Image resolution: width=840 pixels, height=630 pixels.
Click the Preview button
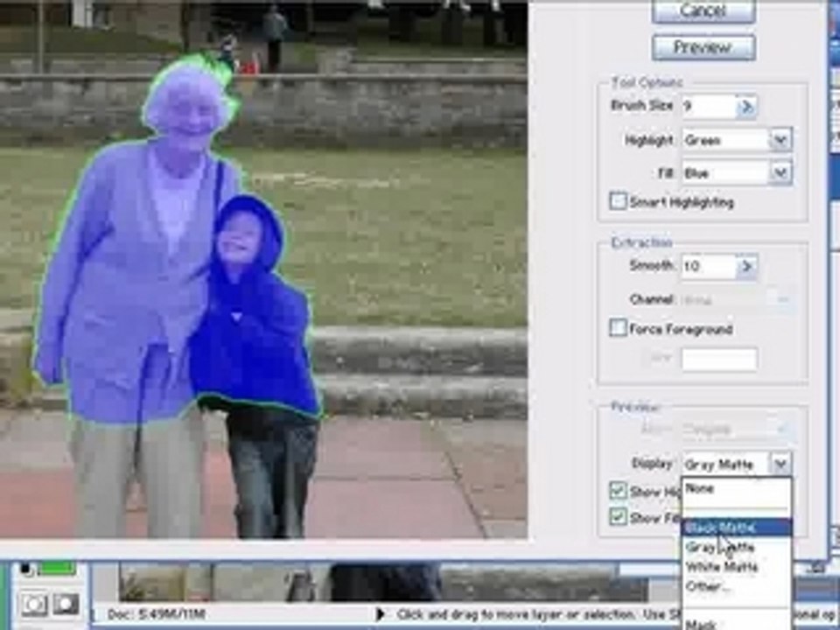[x=703, y=47]
